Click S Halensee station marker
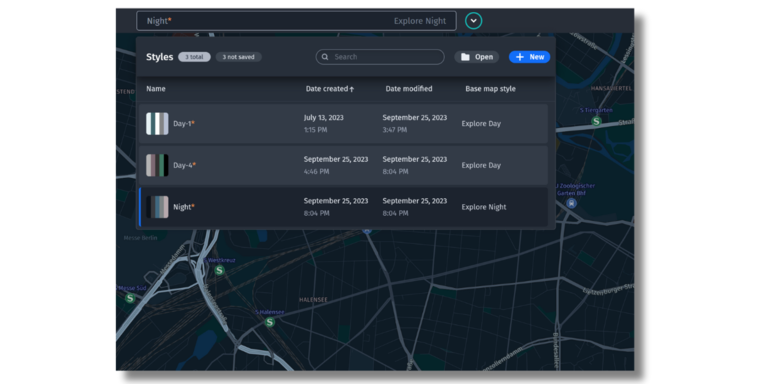The width and height of the screenshot is (768, 384). [269, 322]
